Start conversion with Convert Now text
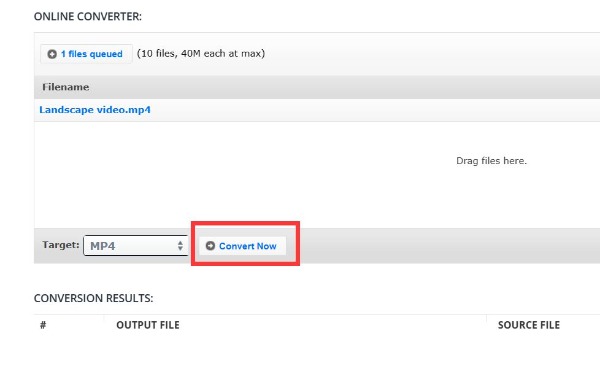 tap(248, 246)
